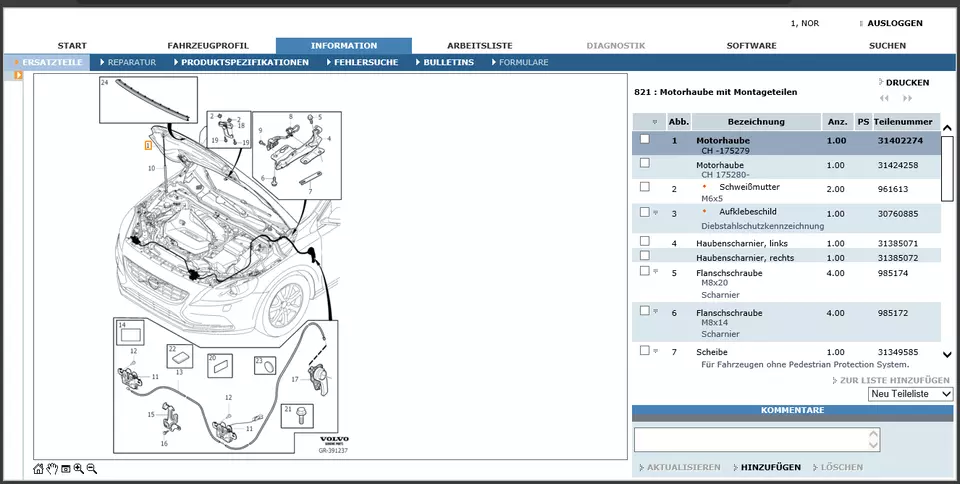The width and height of the screenshot is (960, 484).
Task: Go to the previous page with double arrow
Action: (x=884, y=98)
